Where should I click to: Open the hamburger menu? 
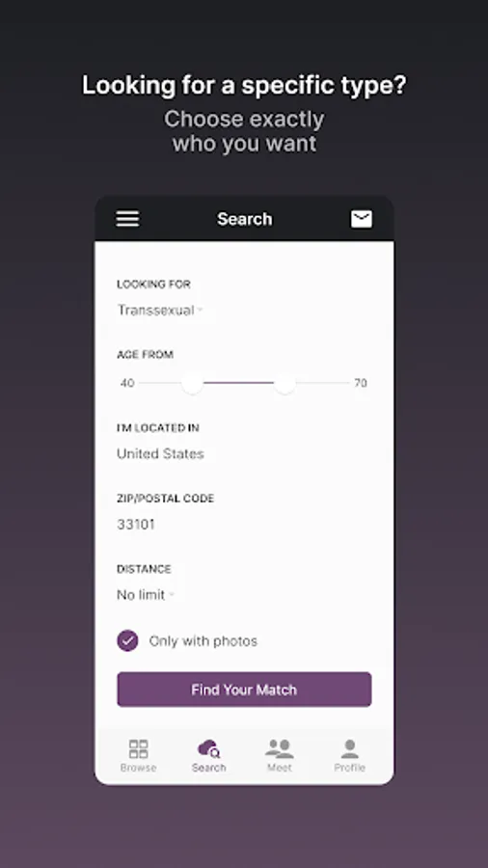pyautogui.click(x=127, y=219)
